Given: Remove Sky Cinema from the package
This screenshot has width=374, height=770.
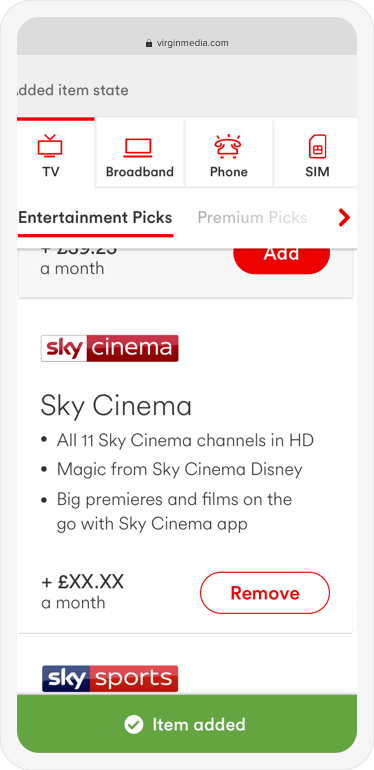Looking at the screenshot, I should [265, 593].
